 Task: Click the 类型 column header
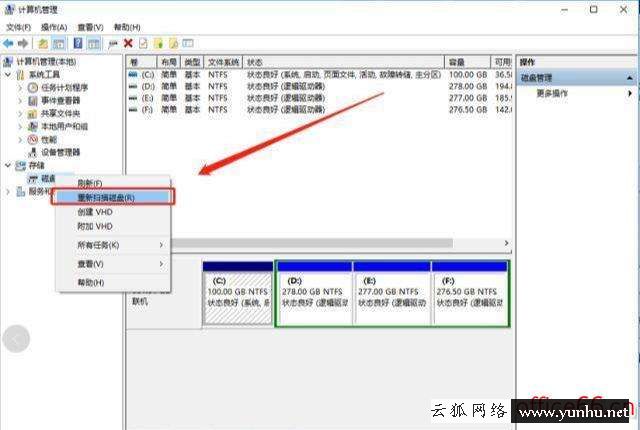(x=192, y=62)
